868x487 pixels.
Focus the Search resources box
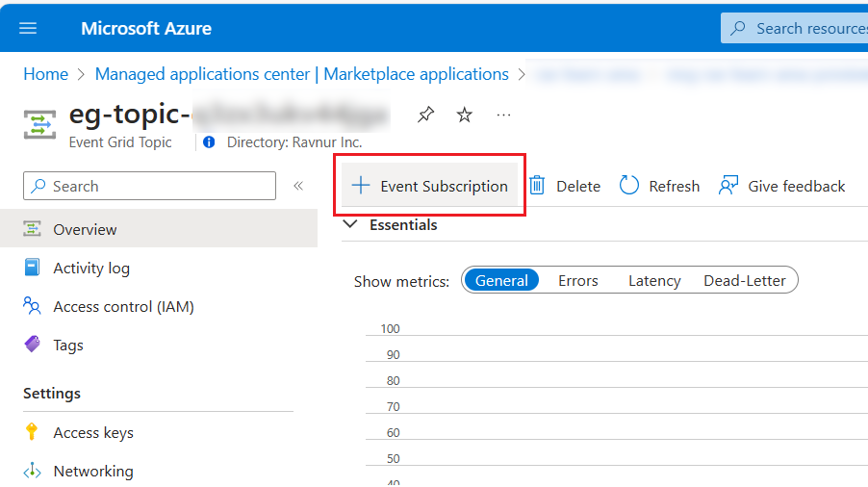794,28
